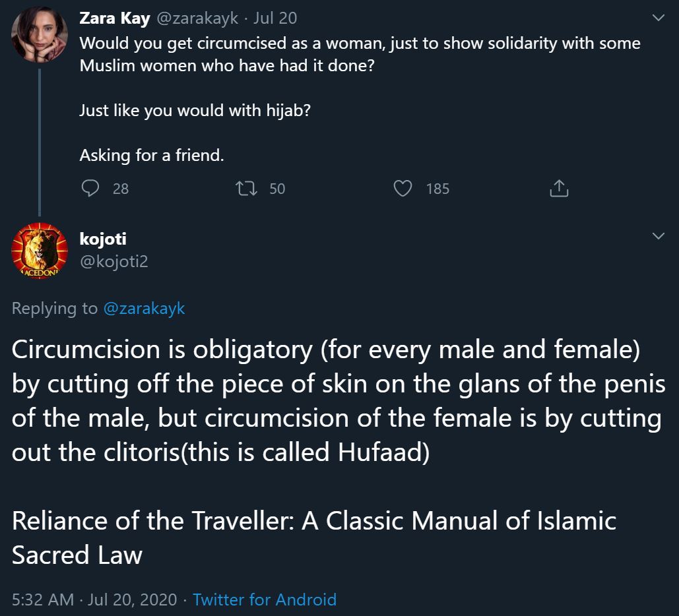This screenshot has height=616, width=679.
Task: Like the tweet with the heart icon
Action: [403, 189]
